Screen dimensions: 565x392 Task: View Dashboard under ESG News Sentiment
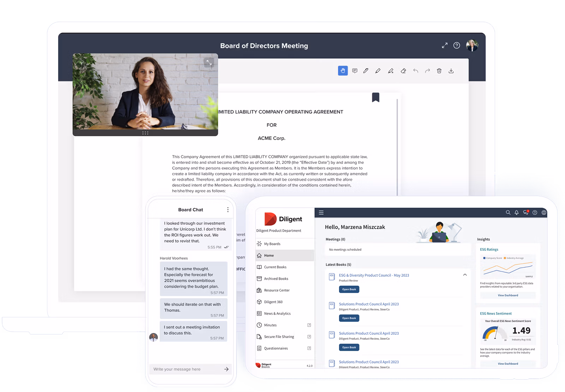pyautogui.click(x=508, y=363)
